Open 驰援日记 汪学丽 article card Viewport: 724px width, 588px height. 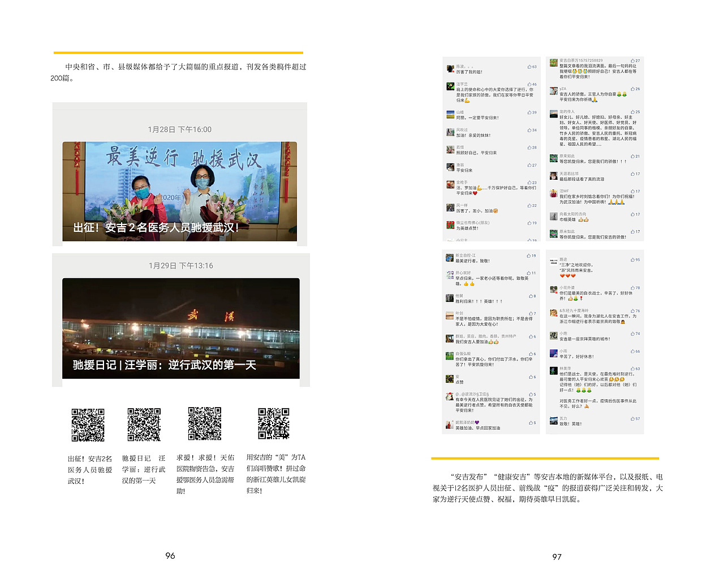[181, 328]
